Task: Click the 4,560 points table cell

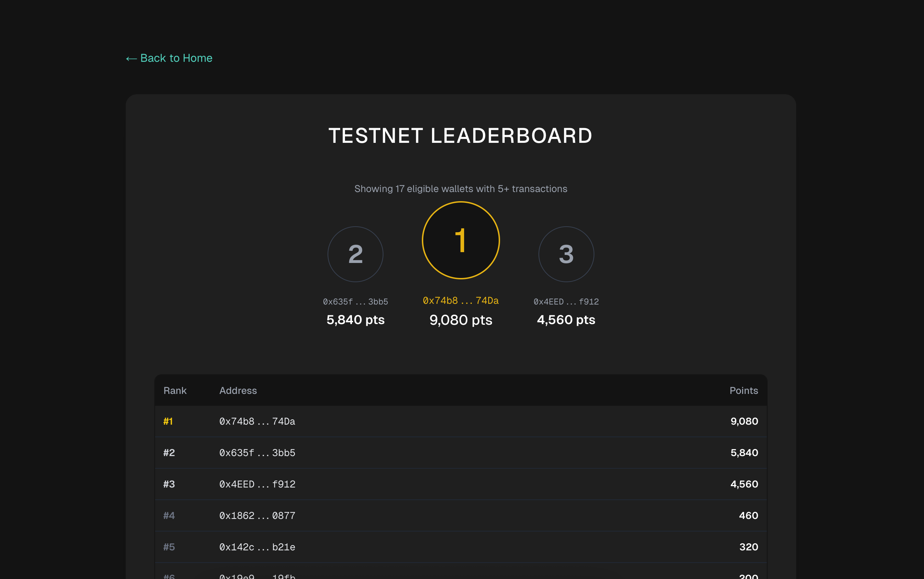Action: pyautogui.click(x=744, y=484)
